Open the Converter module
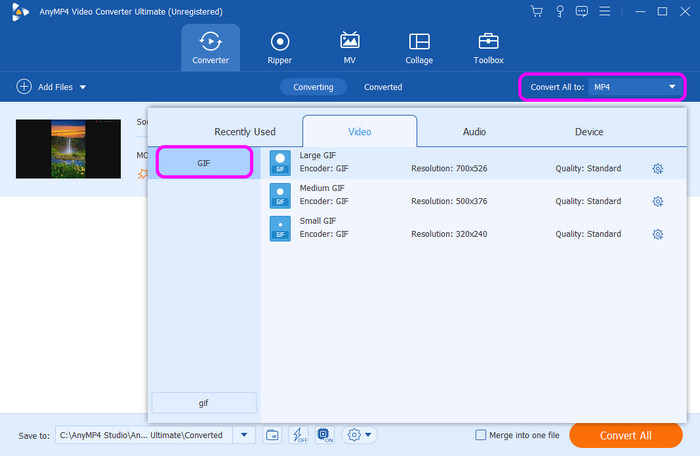Image resolution: width=700 pixels, height=456 pixels. pos(210,48)
